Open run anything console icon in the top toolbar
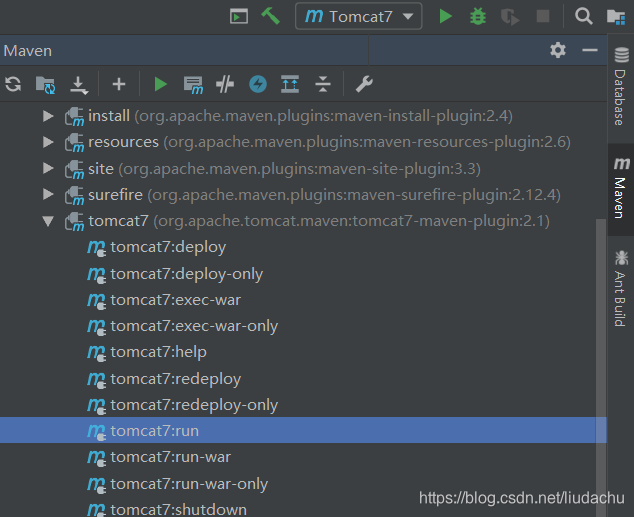This screenshot has width=634, height=517. click(x=239, y=17)
